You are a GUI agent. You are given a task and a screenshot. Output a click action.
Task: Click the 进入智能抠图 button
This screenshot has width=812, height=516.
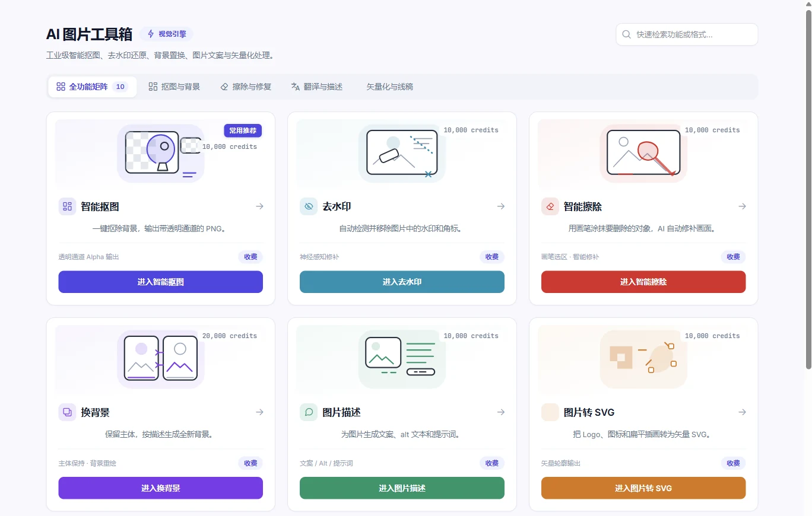160,282
